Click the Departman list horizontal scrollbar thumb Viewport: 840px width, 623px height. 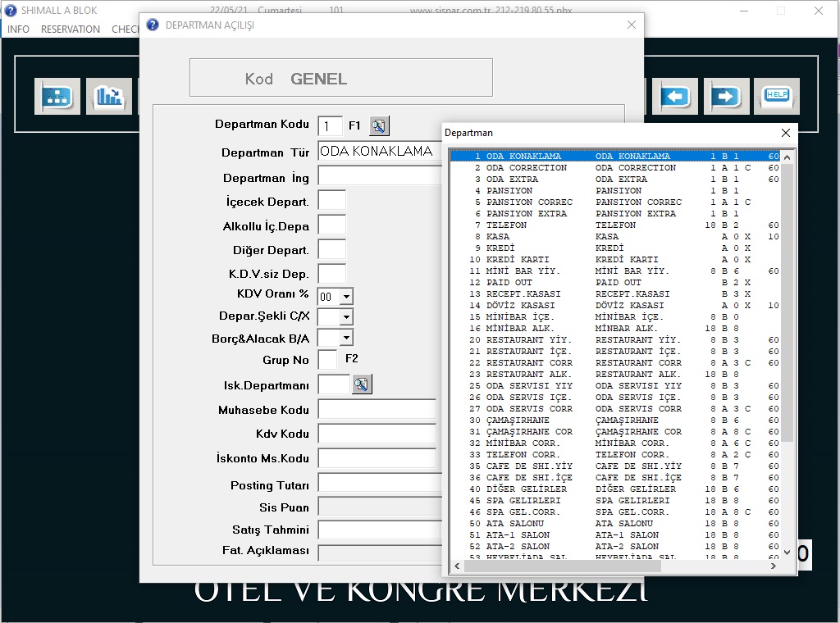[563, 566]
